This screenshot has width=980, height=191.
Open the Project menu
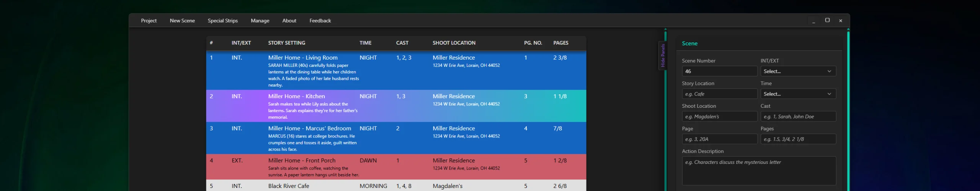coord(149,21)
